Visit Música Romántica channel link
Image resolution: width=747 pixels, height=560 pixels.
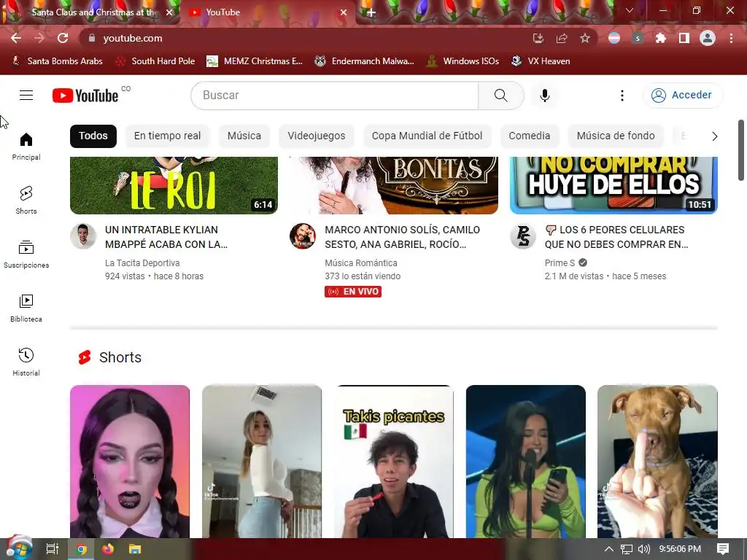coord(360,262)
